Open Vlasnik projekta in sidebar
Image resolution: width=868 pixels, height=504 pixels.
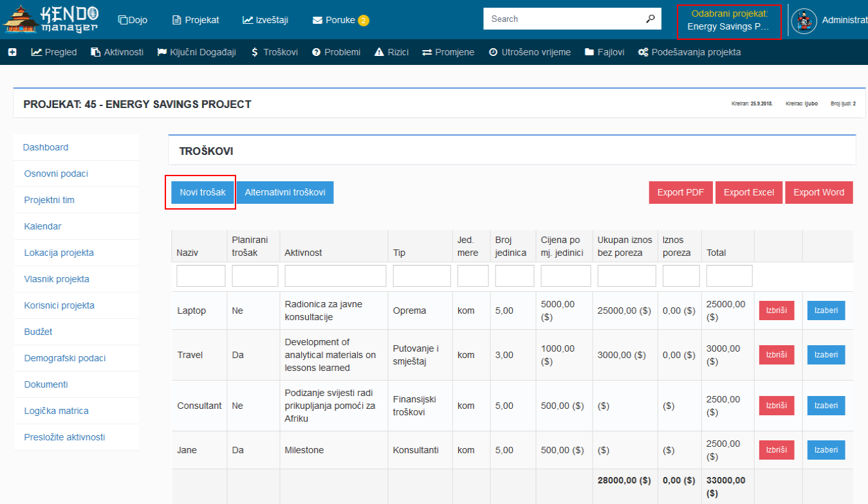click(77, 279)
